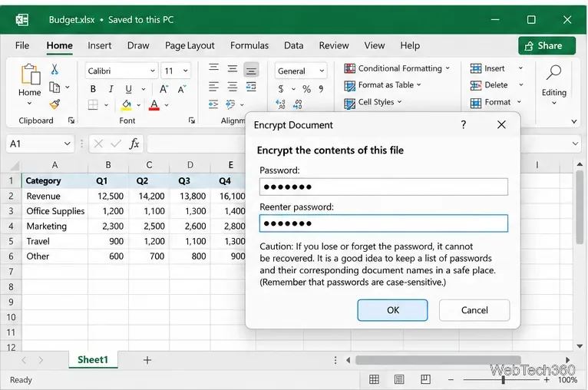Click the Add new sheet plus icon

click(147, 360)
